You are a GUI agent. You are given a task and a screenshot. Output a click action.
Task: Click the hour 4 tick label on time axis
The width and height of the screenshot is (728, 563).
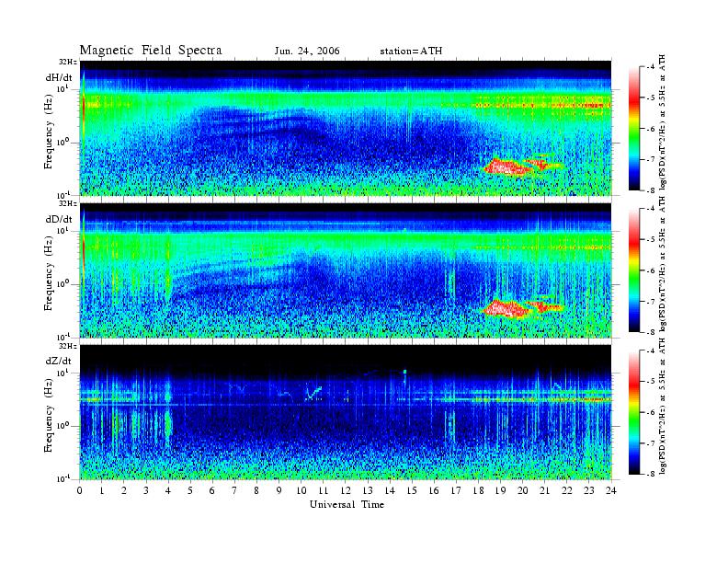168,491
